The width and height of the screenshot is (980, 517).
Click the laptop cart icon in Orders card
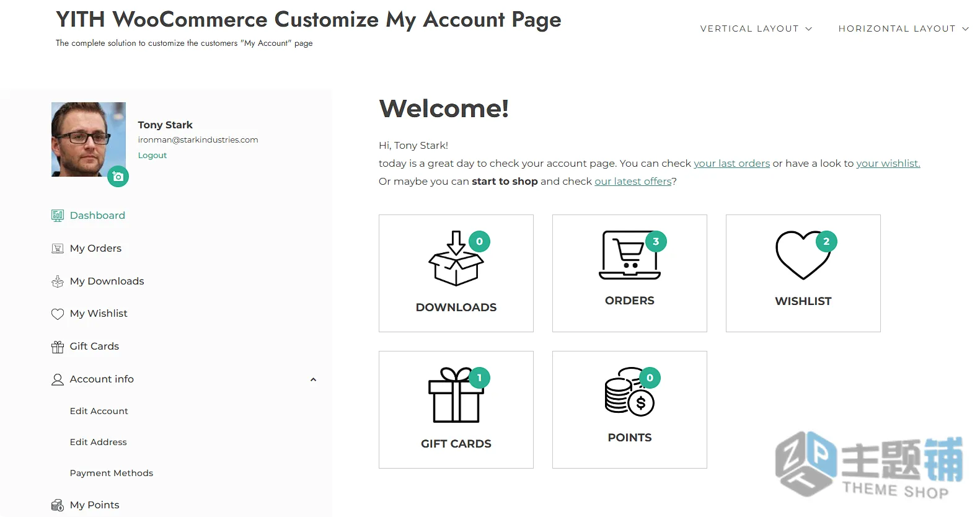pos(630,255)
